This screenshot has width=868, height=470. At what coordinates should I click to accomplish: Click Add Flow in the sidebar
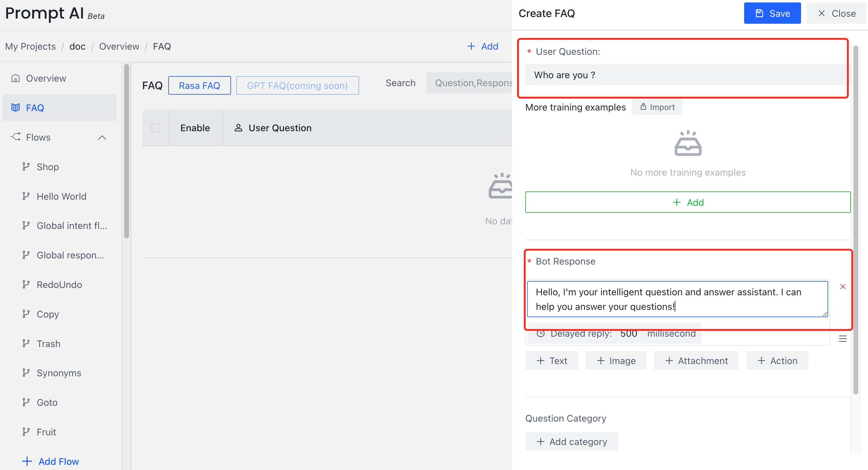tap(51, 461)
